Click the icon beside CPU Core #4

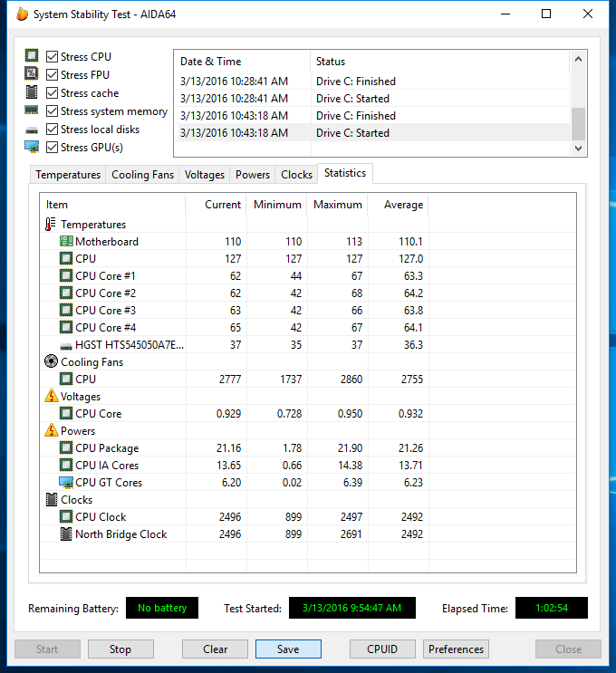click(x=66, y=327)
